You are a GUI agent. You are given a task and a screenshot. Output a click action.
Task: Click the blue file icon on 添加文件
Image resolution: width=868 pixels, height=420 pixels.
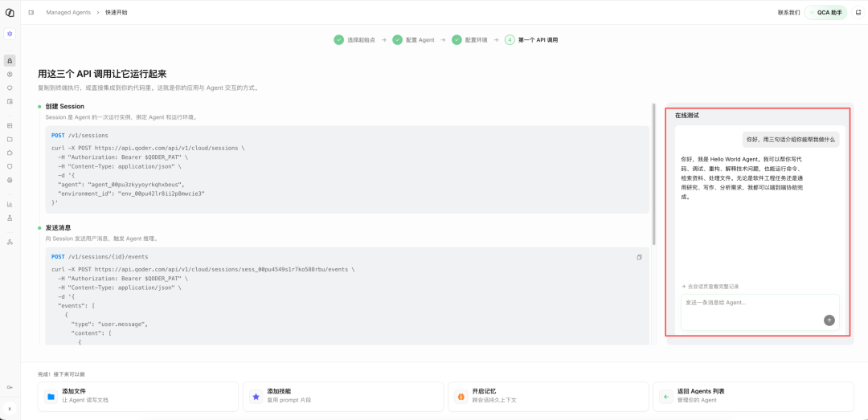[51, 396]
